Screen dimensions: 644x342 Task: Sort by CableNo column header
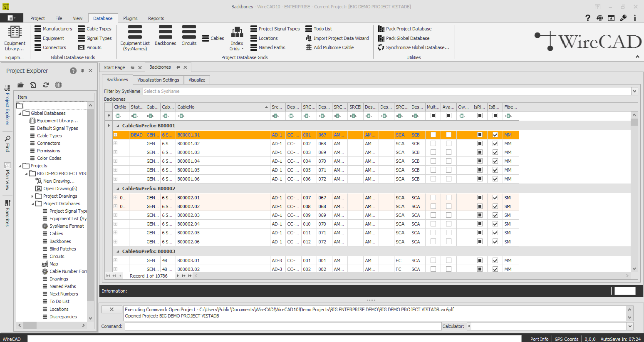[222, 107]
